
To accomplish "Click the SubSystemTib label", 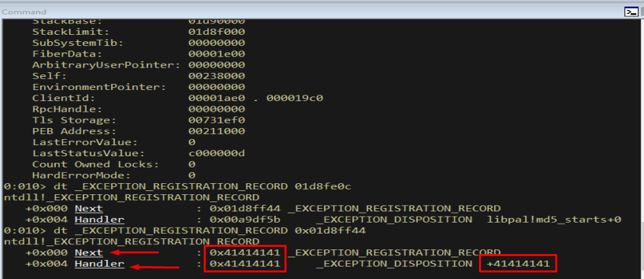I will pos(78,43).
